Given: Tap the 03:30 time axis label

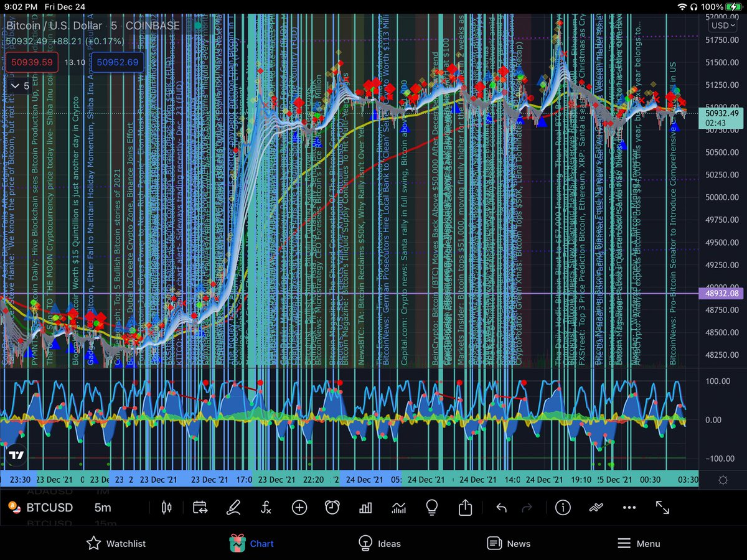Looking at the screenshot, I should (x=687, y=480).
